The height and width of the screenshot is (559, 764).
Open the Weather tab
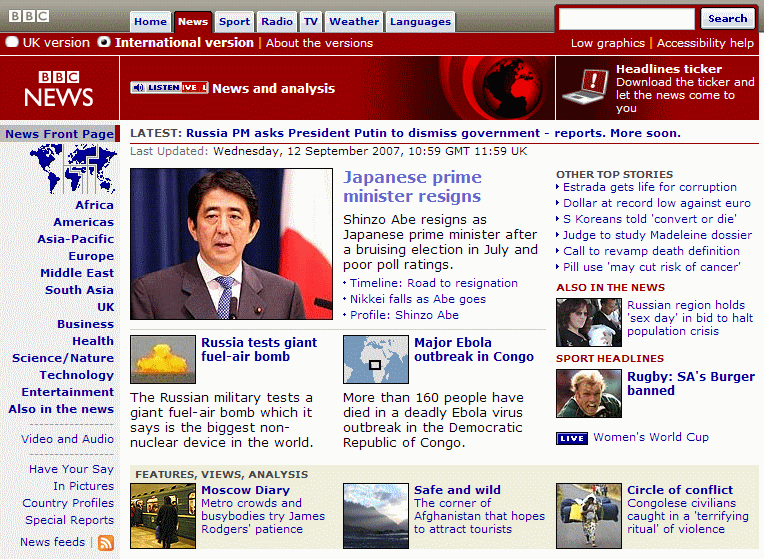point(354,21)
